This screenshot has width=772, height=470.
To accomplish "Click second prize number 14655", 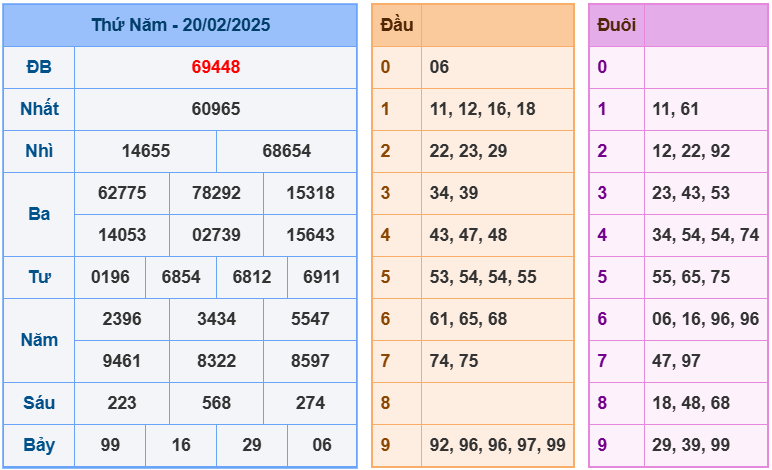I will point(145,151).
